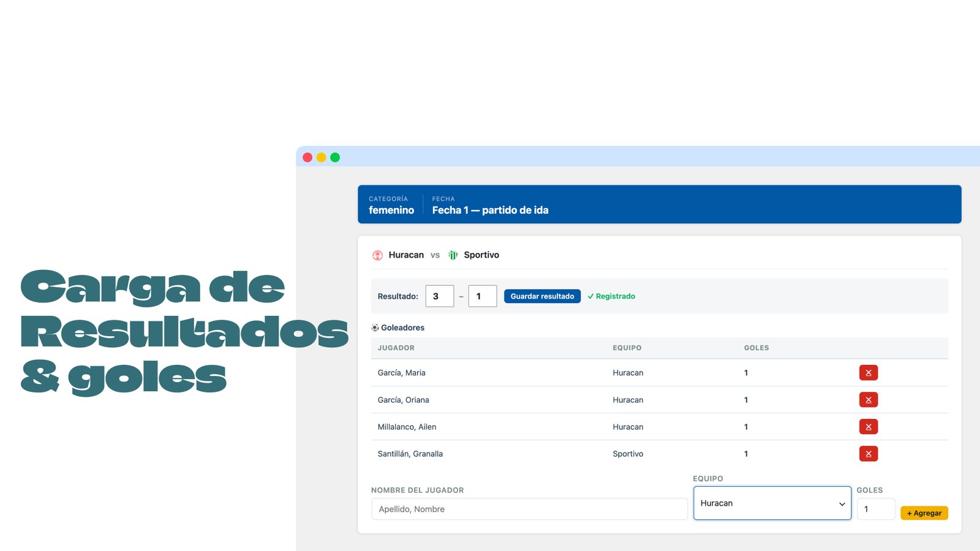Select the Millalanco, Ailen name cell
The height and width of the screenshot is (551, 980).
[x=407, y=427]
